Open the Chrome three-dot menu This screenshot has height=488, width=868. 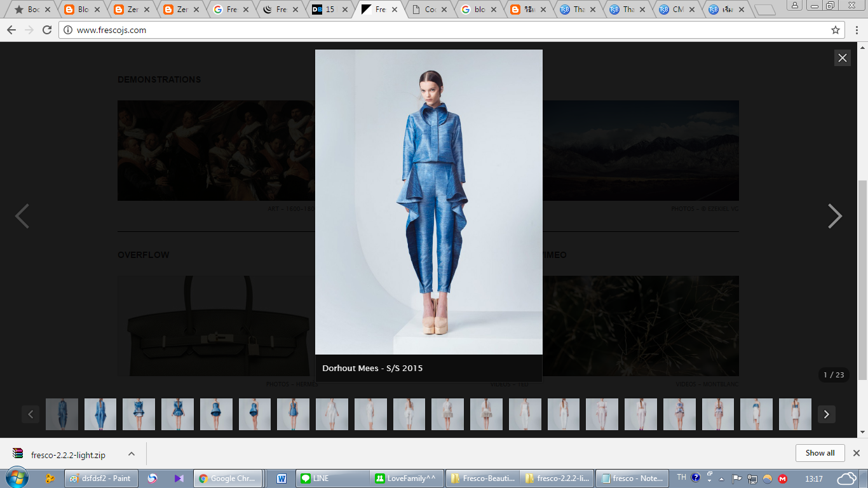857,30
